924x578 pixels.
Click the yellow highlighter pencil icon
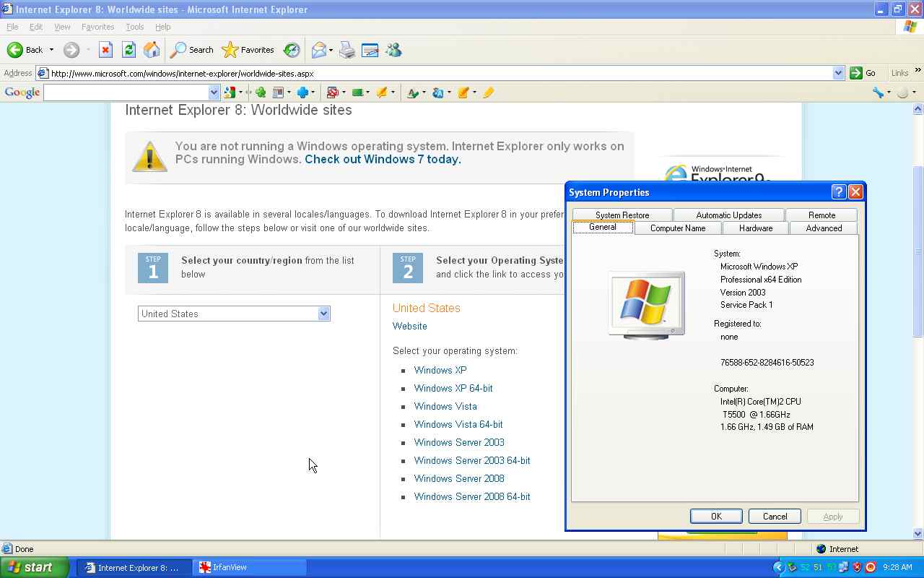(x=489, y=92)
